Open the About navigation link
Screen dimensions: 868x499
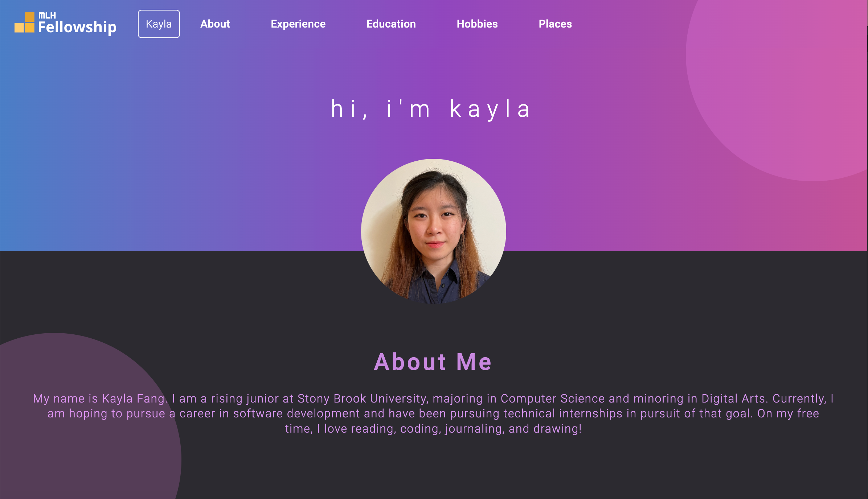pos(215,24)
